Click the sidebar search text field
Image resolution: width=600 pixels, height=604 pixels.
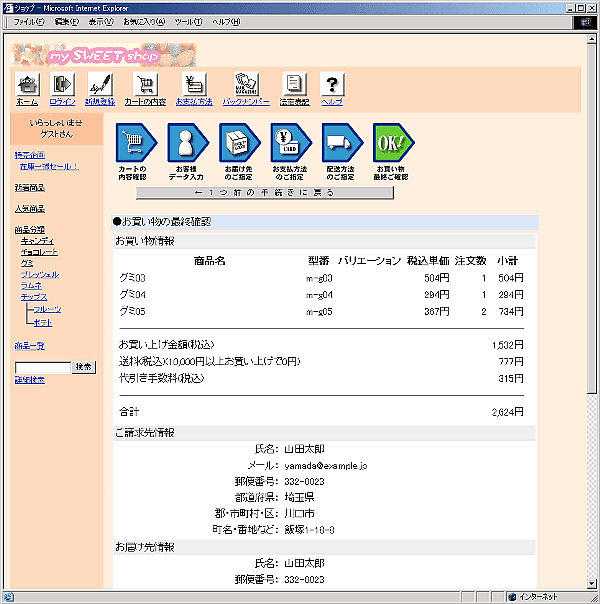point(43,367)
